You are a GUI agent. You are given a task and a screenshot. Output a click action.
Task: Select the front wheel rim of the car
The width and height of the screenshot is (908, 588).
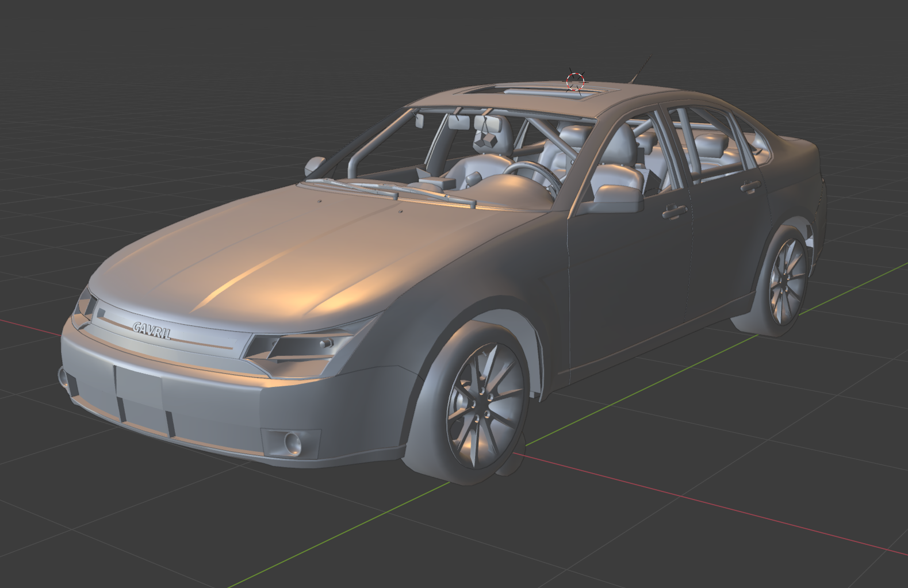[x=486, y=405]
